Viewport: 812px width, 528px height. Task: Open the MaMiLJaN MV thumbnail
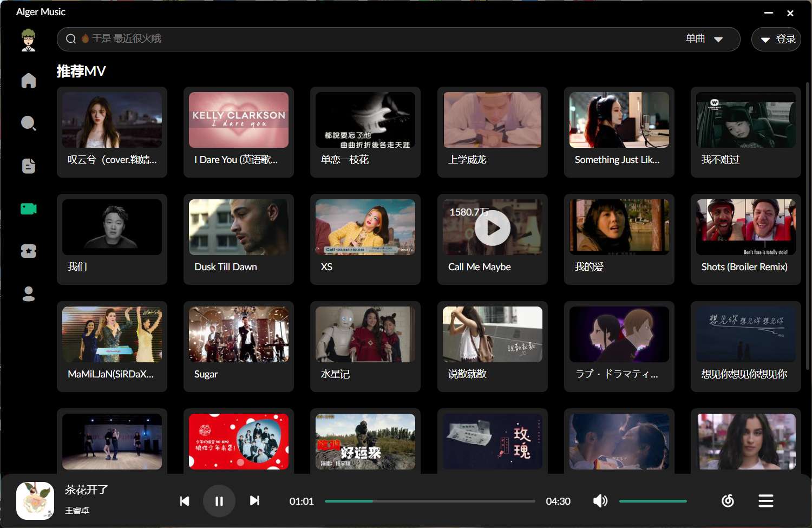(x=112, y=334)
